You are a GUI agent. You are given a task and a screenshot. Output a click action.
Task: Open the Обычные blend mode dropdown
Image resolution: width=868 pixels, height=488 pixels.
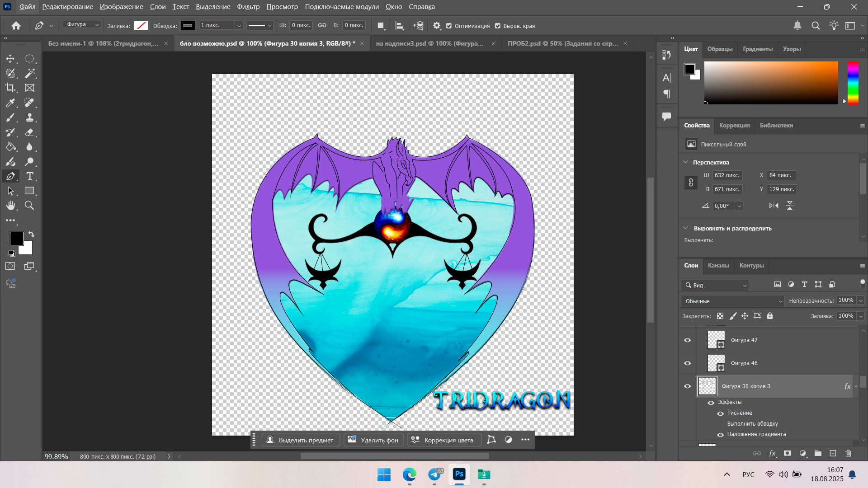tap(733, 301)
